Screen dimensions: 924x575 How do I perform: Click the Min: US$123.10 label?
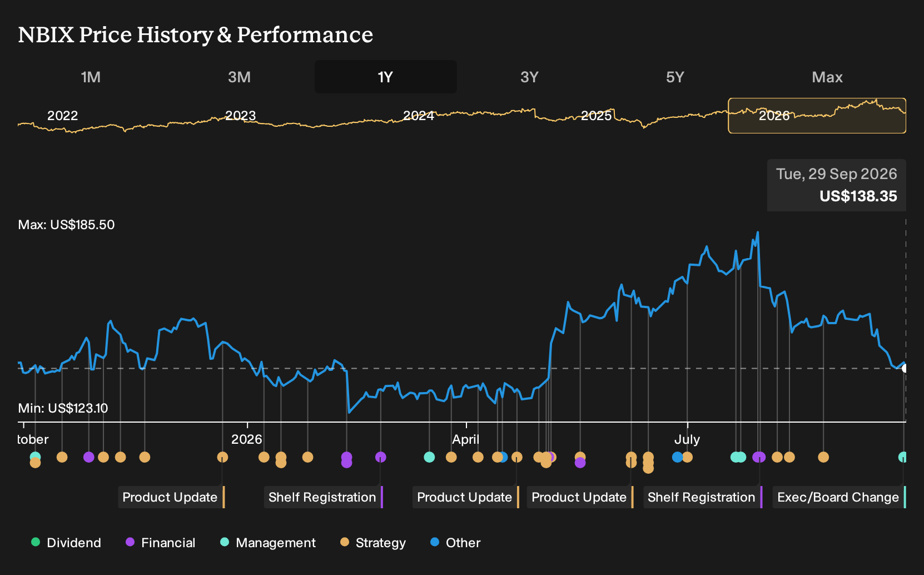pyautogui.click(x=63, y=408)
